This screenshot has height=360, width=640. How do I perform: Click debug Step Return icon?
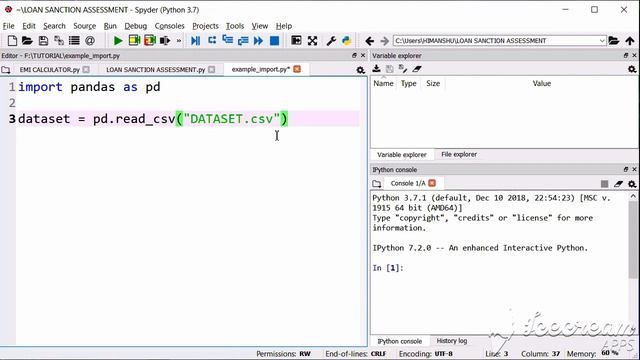[243, 40]
